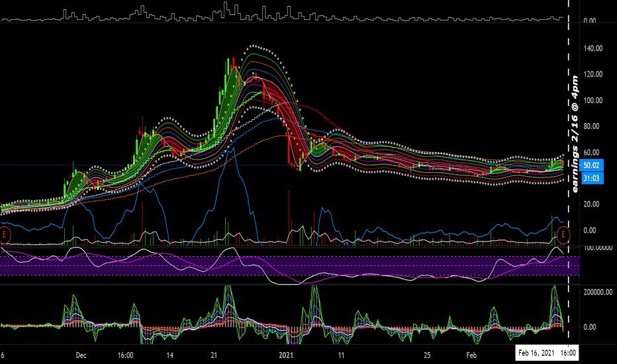The height and width of the screenshot is (364, 617).
Task: Click the 60.00 price axis label
Action: 592,152
